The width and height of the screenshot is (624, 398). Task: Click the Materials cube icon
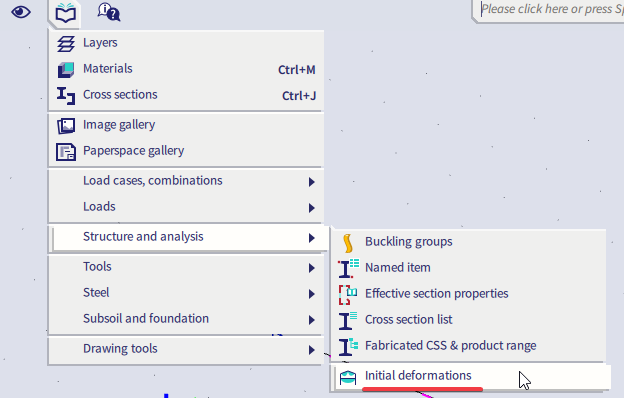pos(66,70)
